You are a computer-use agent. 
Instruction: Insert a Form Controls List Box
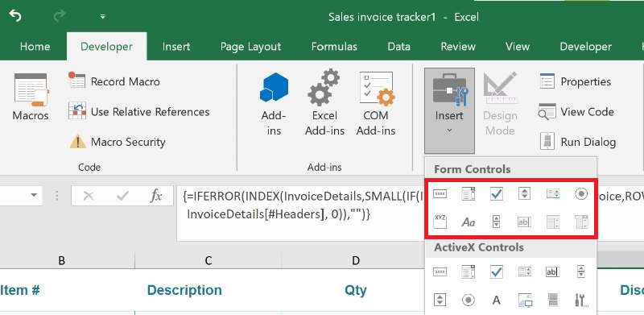[553, 193]
